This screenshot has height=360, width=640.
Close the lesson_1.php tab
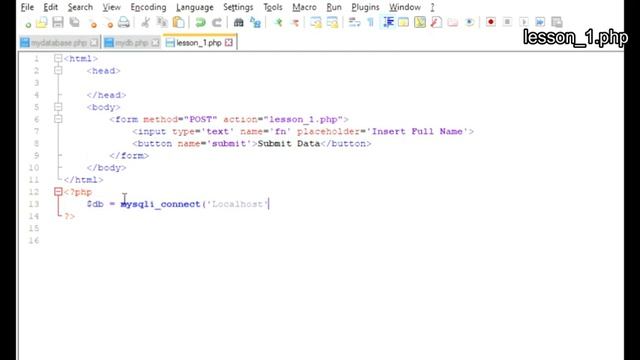tap(229, 42)
